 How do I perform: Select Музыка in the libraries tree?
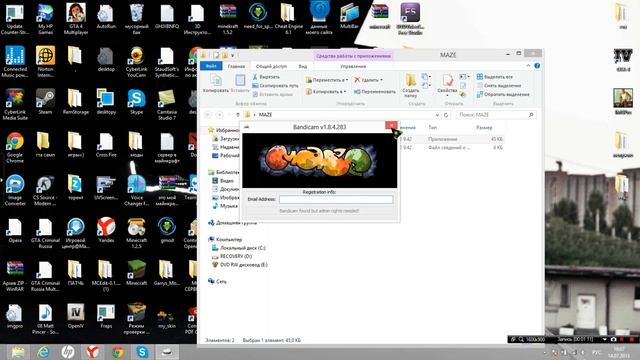225,206
